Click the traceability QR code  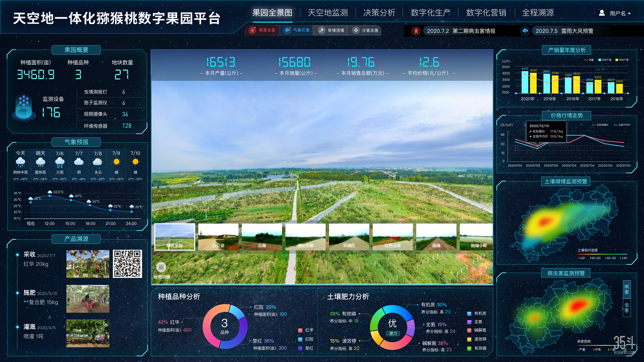[127, 264]
